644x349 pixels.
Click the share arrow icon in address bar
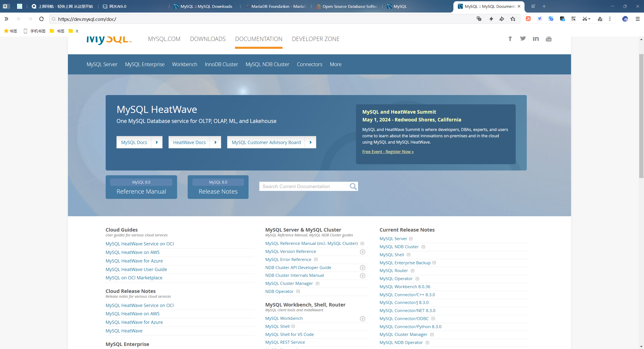click(x=502, y=19)
